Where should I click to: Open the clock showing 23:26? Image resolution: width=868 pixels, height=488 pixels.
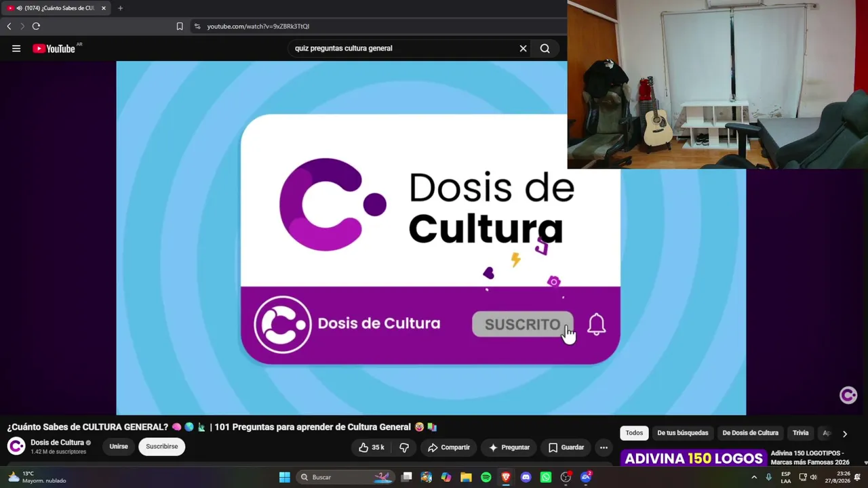pyautogui.click(x=838, y=477)
